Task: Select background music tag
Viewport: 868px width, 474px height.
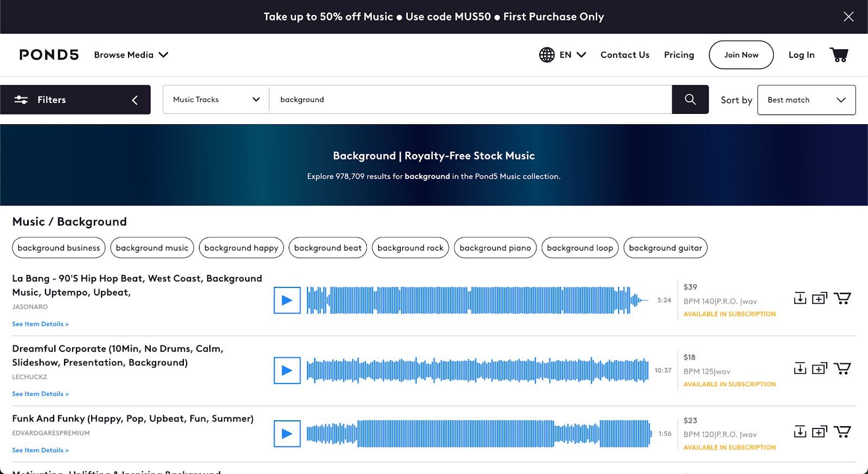Action: (152, 248)
